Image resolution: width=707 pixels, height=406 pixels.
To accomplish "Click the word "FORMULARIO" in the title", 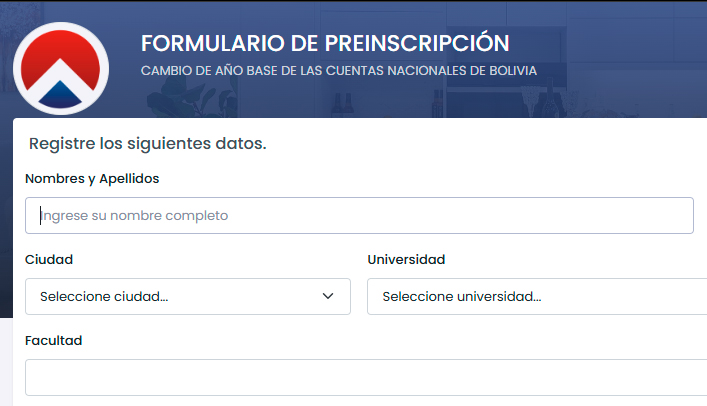I will 205,43.
